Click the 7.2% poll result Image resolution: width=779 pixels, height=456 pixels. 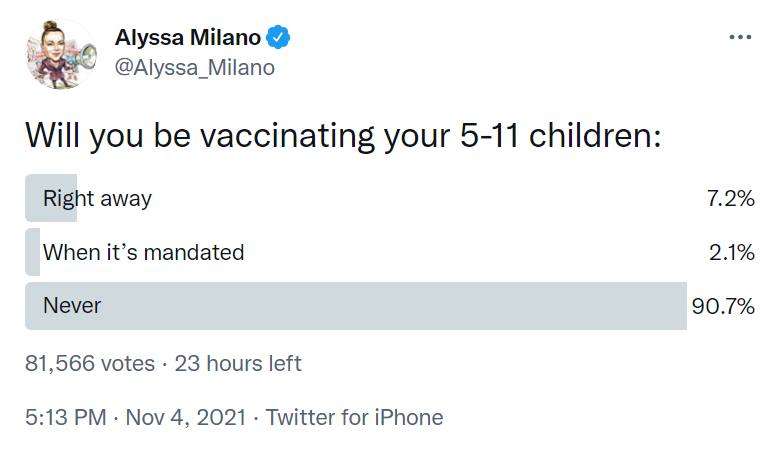[x=730, y=198]
